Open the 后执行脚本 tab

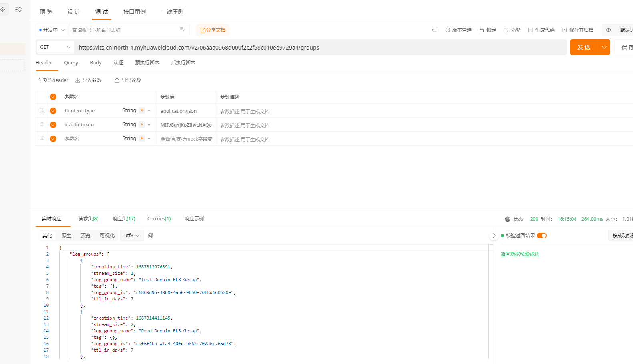click(x=183, y=63)
